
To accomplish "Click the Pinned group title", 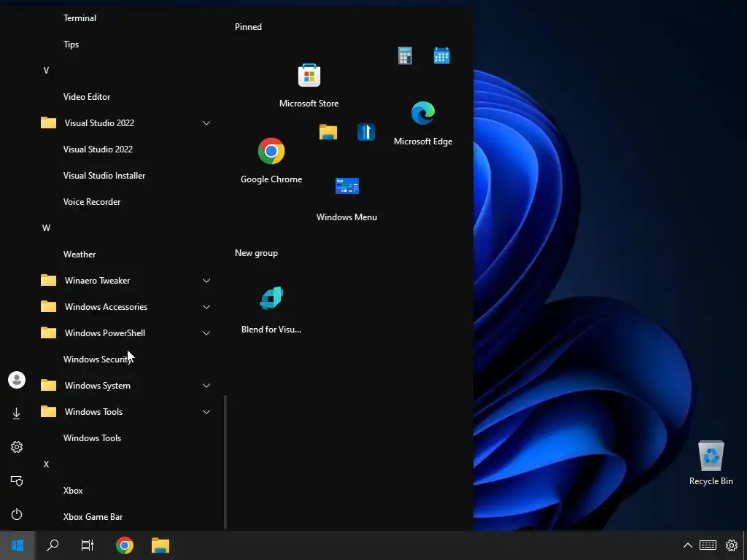I will pos(248,27).
